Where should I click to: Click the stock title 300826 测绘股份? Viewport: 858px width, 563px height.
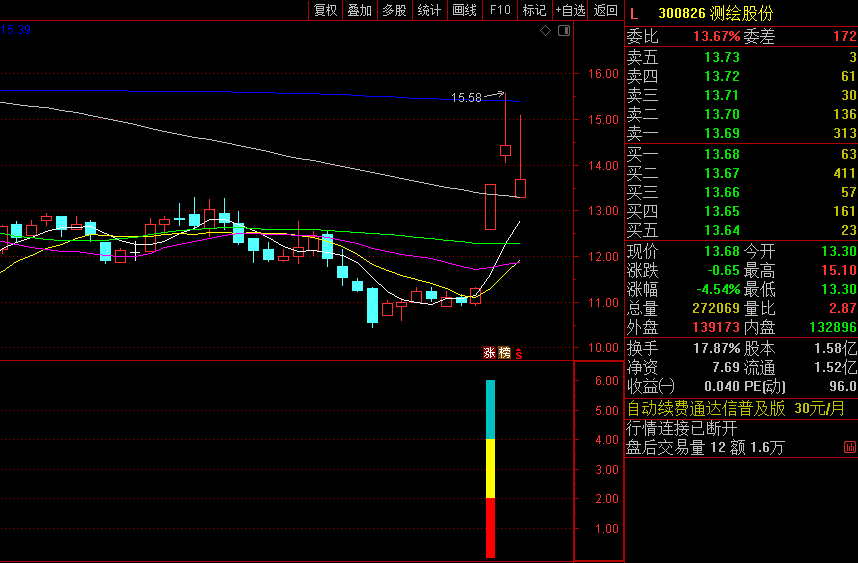point(716,14)
